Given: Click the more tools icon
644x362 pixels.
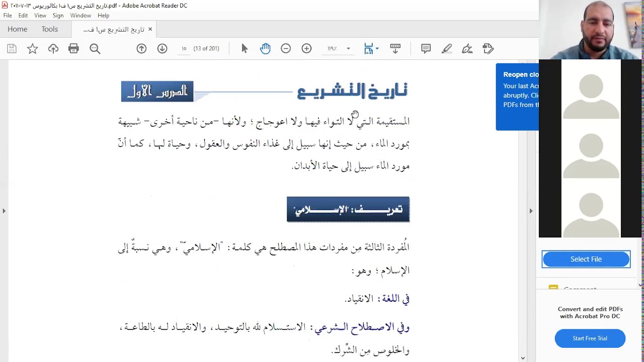Looking at the screenshot, I should pos(488,49).
